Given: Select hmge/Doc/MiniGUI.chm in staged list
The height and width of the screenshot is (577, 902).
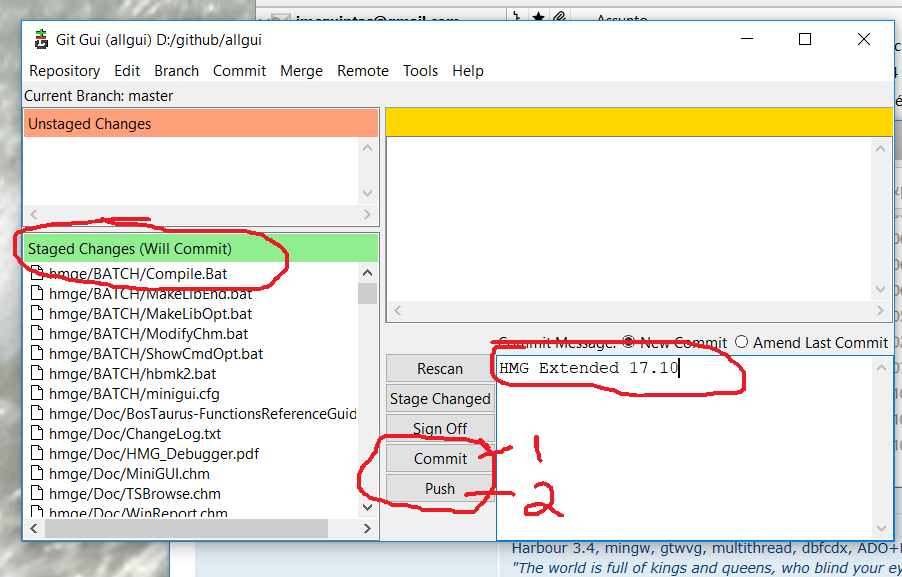Looking at the screenshot, I should click(129, 473).
